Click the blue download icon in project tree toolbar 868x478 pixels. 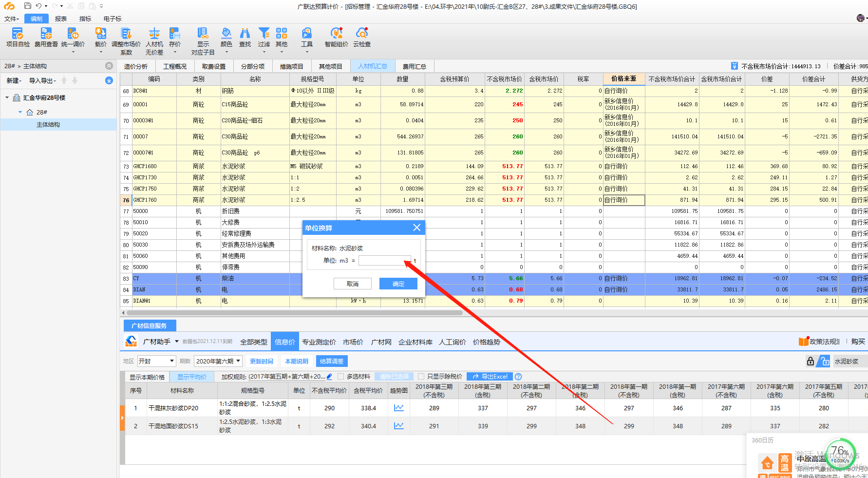point(109,80)
